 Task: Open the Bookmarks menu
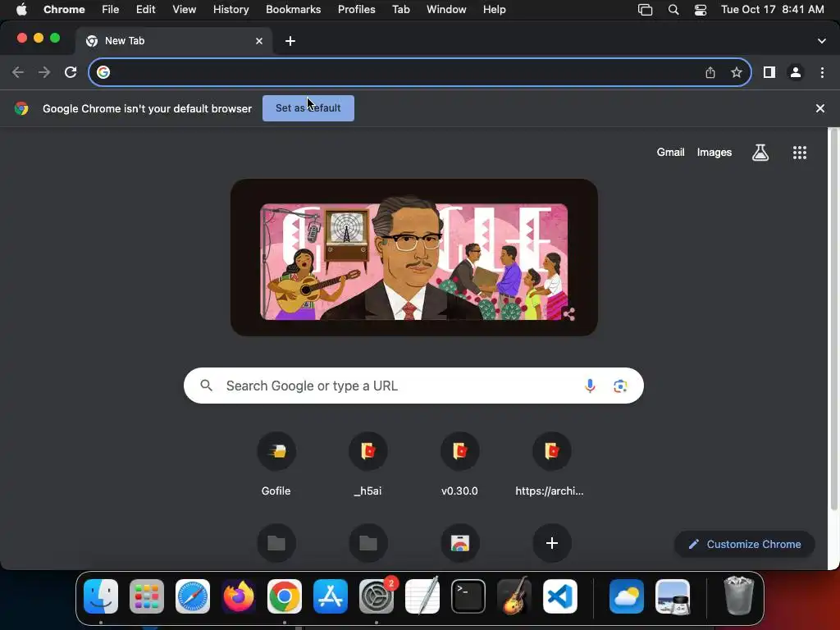click(294, 10)
